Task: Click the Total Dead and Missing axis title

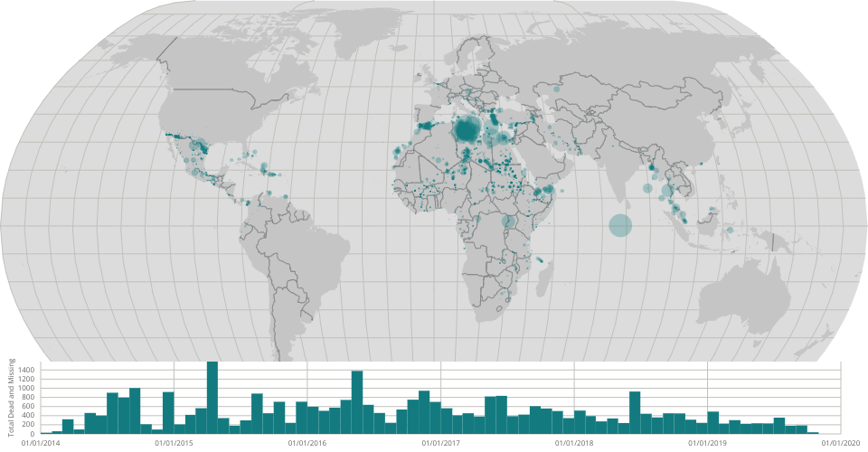Action: (x=12, y=398)
